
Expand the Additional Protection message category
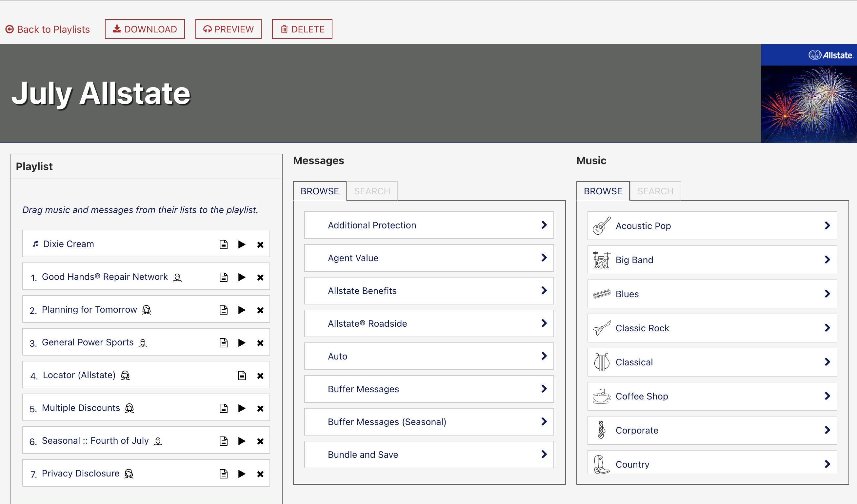[x=429, y=225]
